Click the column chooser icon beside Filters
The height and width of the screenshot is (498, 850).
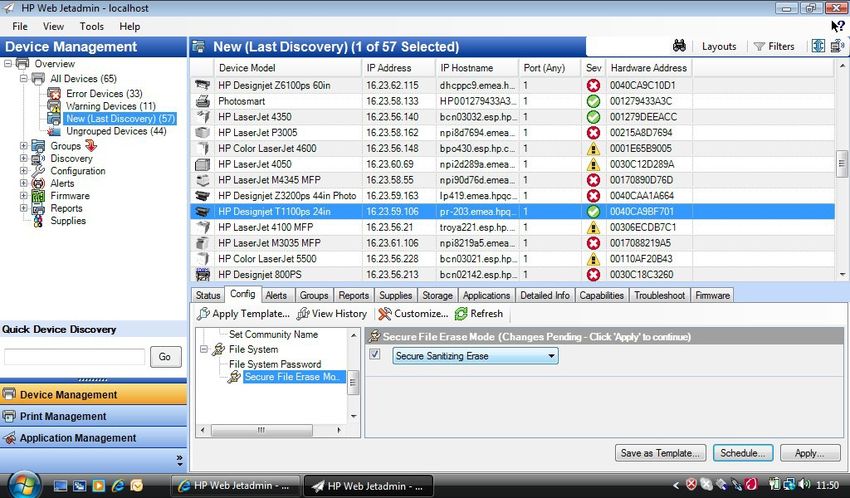[818, 46]
